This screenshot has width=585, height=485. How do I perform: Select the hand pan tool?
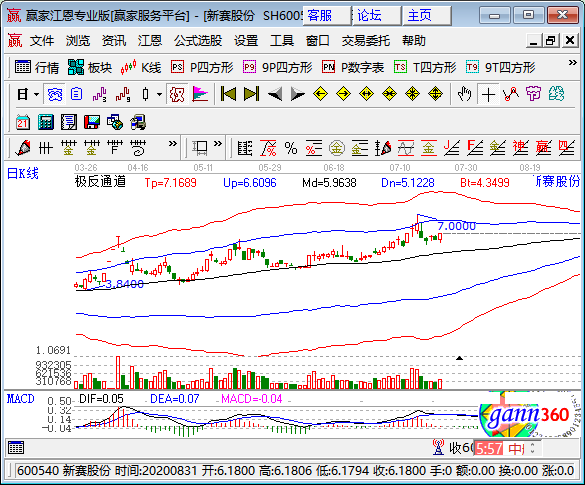coord(464,94)
